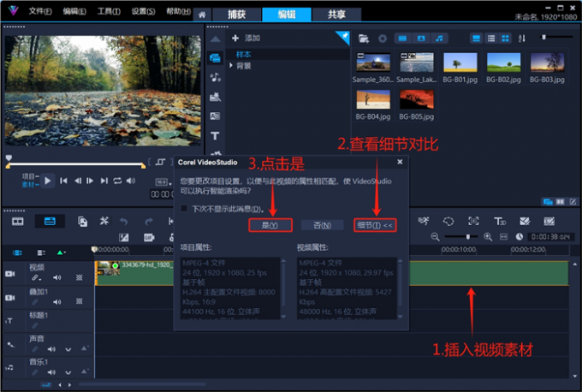Screen dimensions: 582x392
Task: Sort library clips icon
Action: pyautogui.click(x=522, y=39)
